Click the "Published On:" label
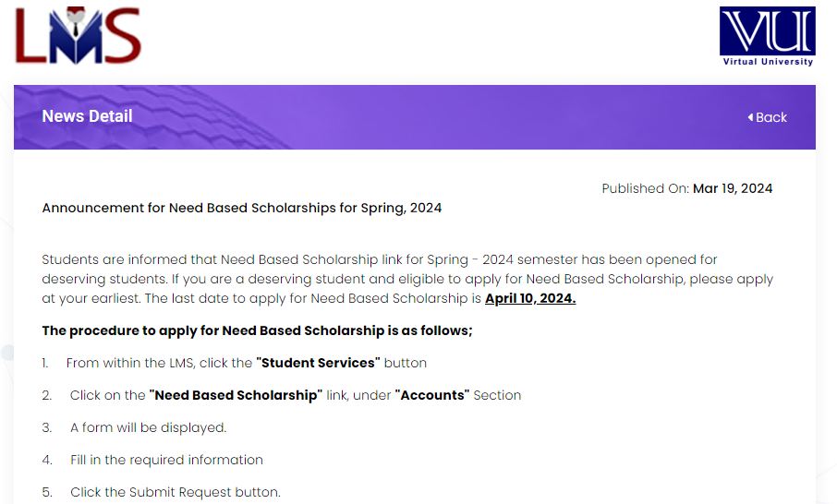The height and width of the screenshot is (504, 837). (x=646, y=188)
